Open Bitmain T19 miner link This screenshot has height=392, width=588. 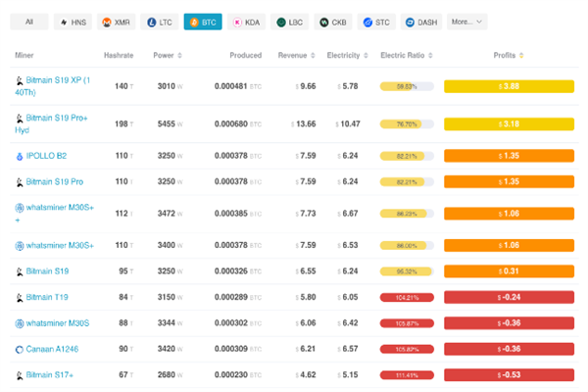tap(47, 297)
